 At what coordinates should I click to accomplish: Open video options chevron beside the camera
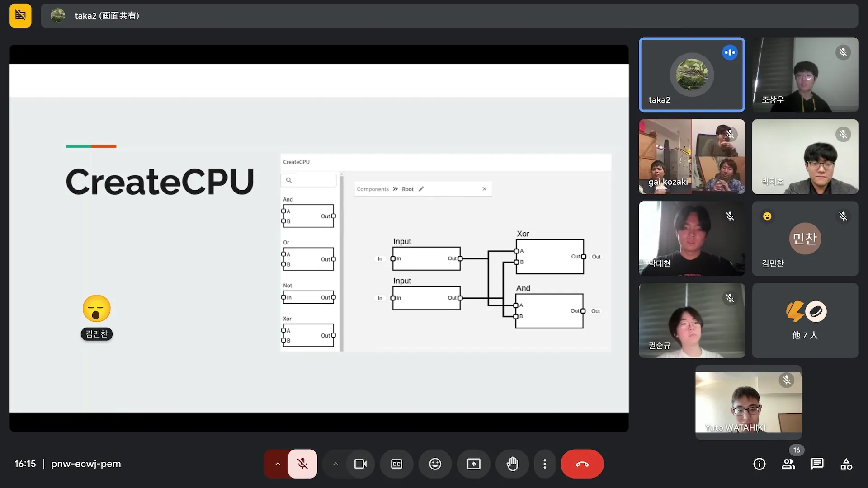tap(335, 464)
